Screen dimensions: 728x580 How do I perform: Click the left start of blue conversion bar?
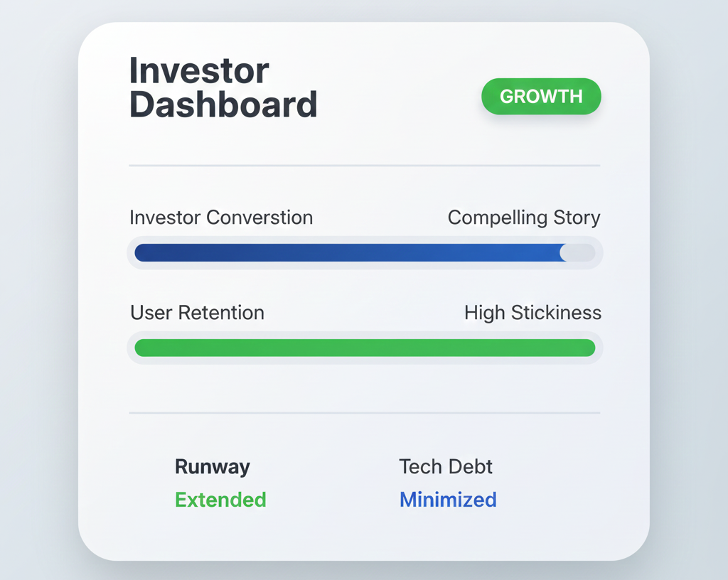pos(142,253)
